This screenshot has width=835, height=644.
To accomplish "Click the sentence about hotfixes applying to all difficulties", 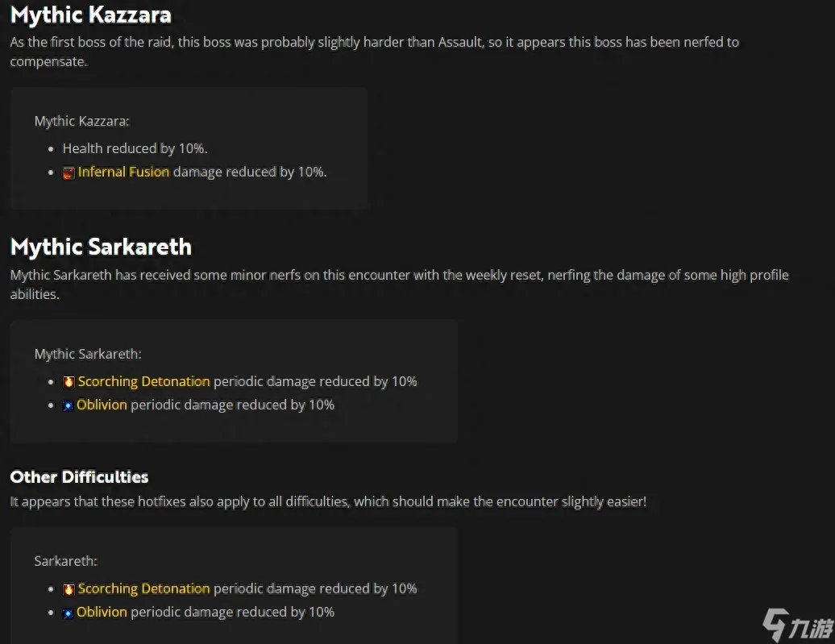I will [x=328, y=502].
